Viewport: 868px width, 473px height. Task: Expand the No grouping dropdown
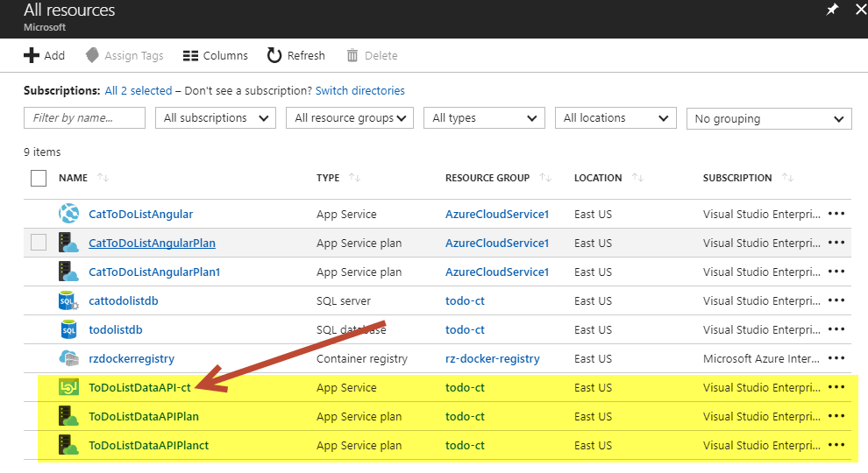(769, 118)
